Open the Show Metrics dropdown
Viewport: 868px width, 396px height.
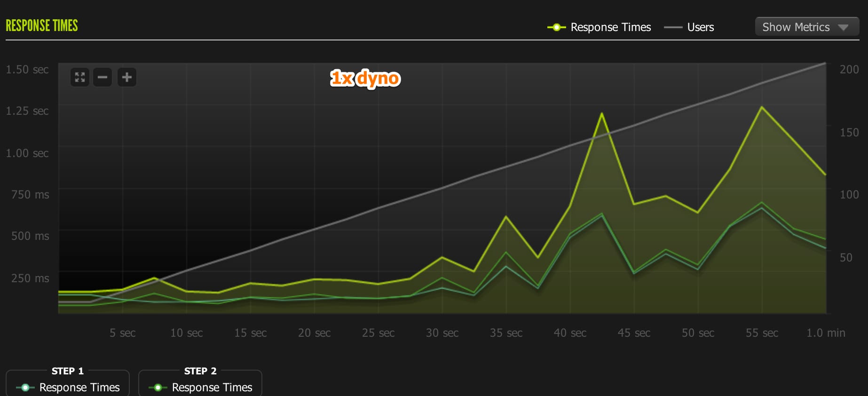[x=796, y=27]
